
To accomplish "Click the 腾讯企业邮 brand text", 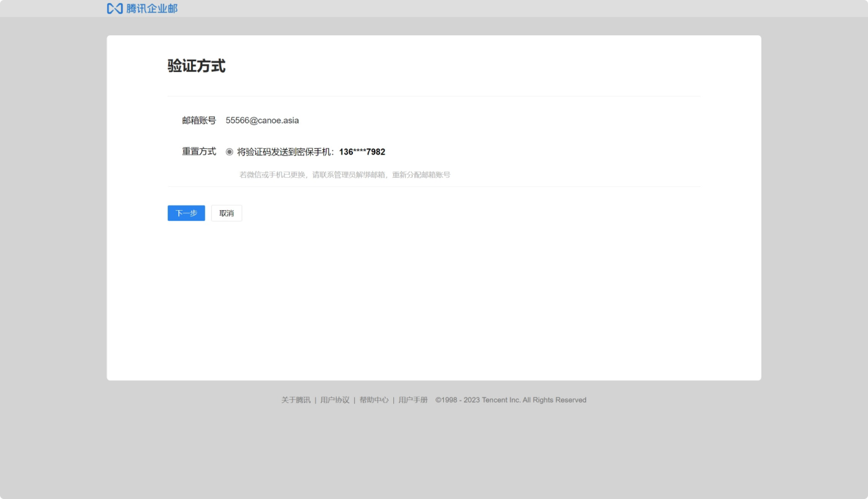I will tap(152, 8).
